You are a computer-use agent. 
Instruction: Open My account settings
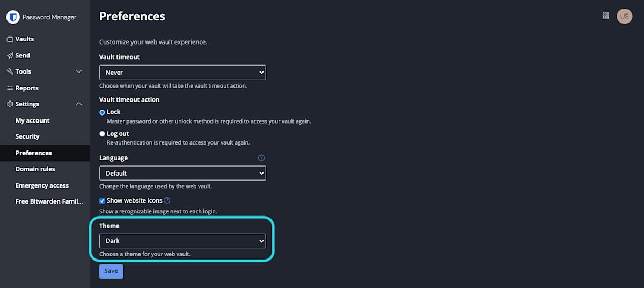pos(32,121)
